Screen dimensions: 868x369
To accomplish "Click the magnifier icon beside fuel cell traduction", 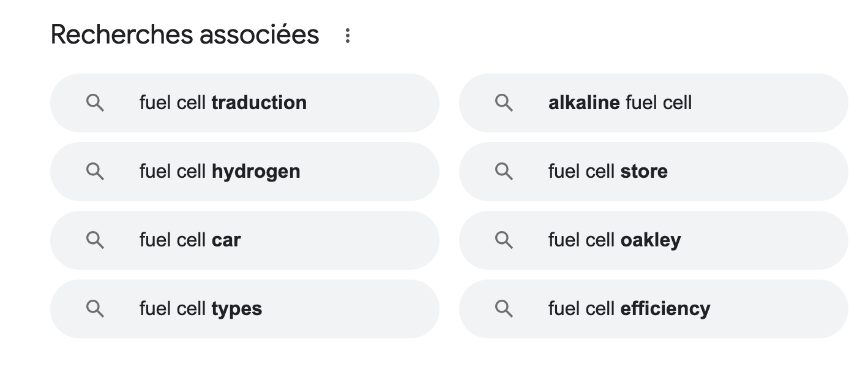I will pyautogui.click(x=95, y=103).
